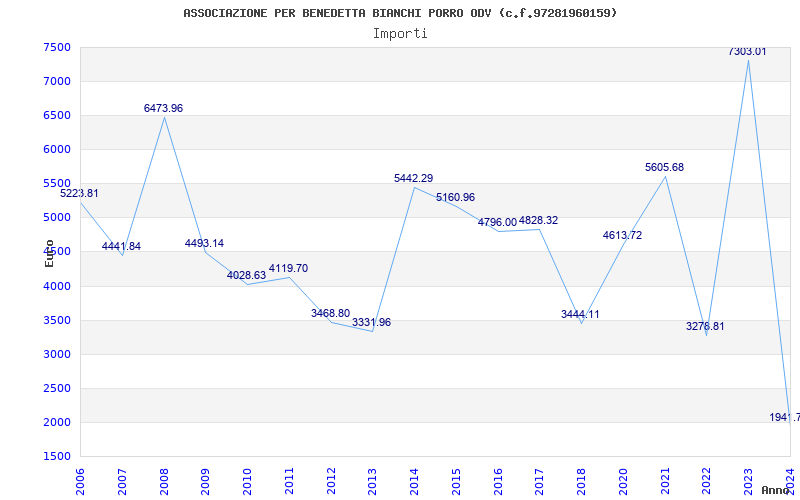The height and width of the screenshot is (500, 800).
Task: Select data value 5160.96
Action: pos(456,197)
